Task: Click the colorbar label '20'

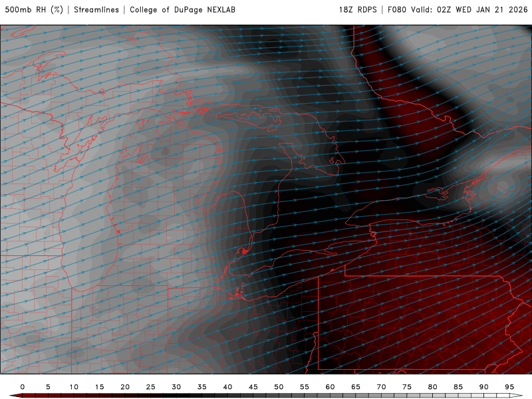Action: 125,387
